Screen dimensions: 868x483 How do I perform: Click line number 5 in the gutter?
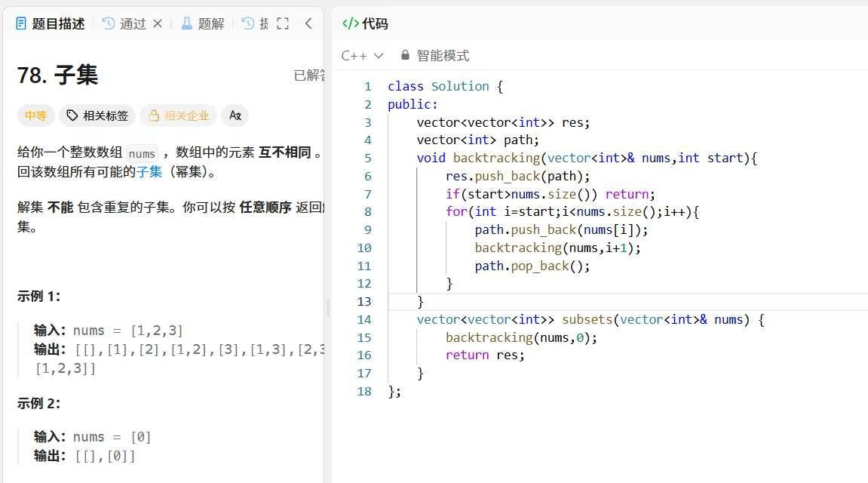367,158
